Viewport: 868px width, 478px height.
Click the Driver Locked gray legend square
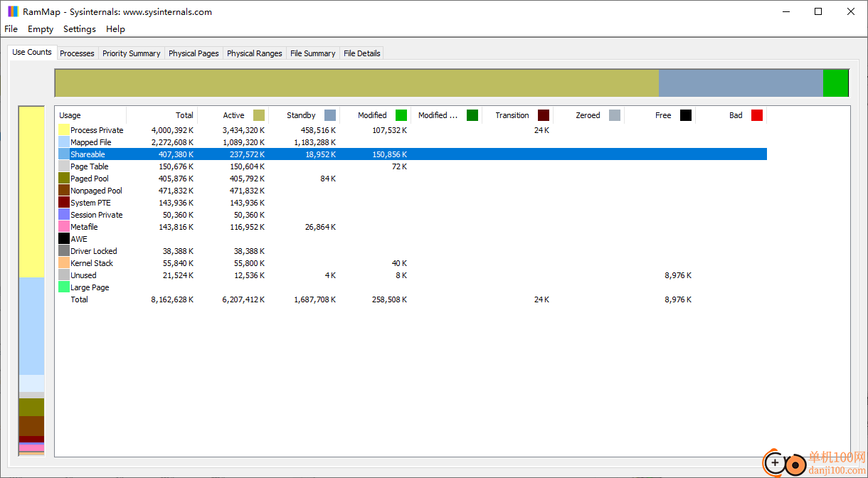coord(64,251)
